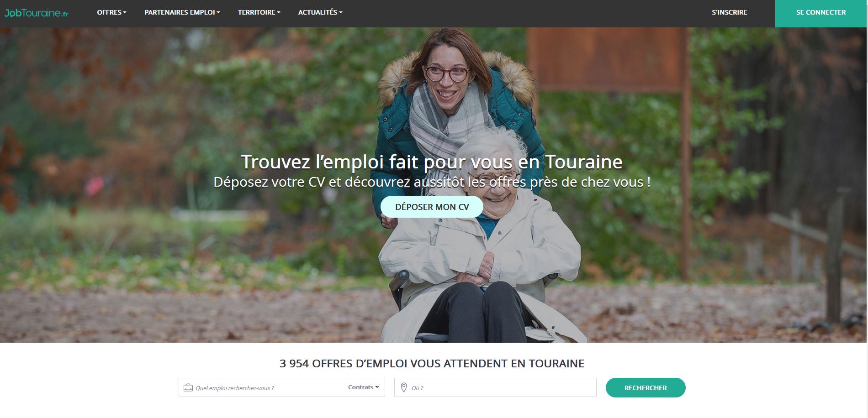Click the page's vertical scrollbar
This screenshot has width=868, height=418.
pyautogui.click(x=867, y=209)
